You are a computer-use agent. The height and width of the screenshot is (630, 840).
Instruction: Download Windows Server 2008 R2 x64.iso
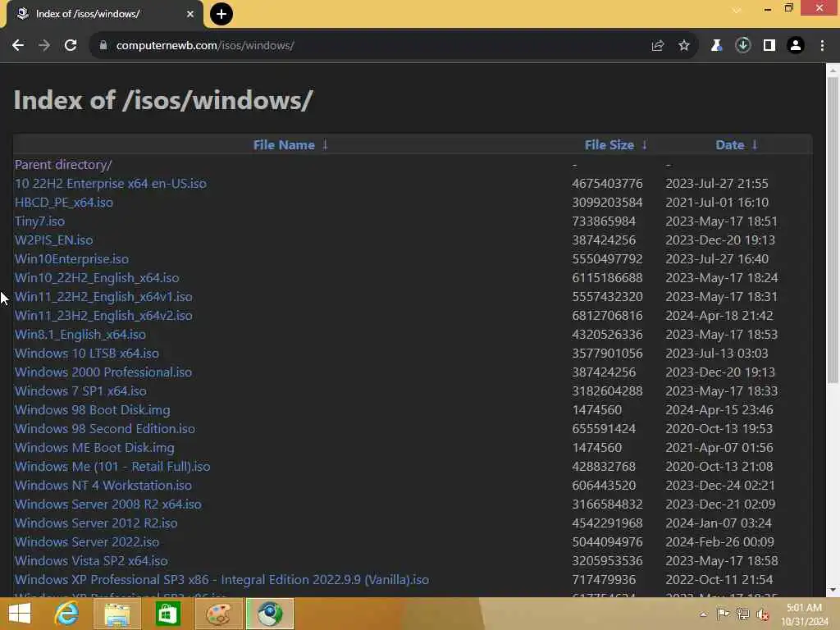[108, 504]
